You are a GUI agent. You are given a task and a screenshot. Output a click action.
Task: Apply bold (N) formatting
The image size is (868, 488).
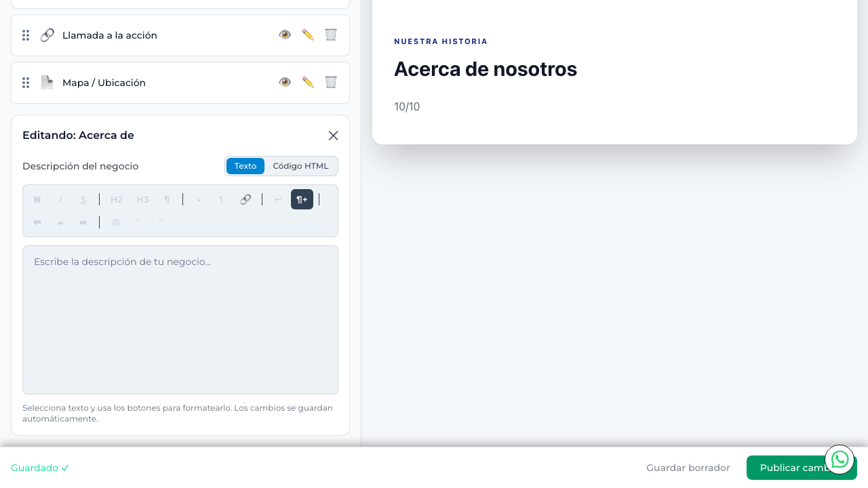[37, 199]
